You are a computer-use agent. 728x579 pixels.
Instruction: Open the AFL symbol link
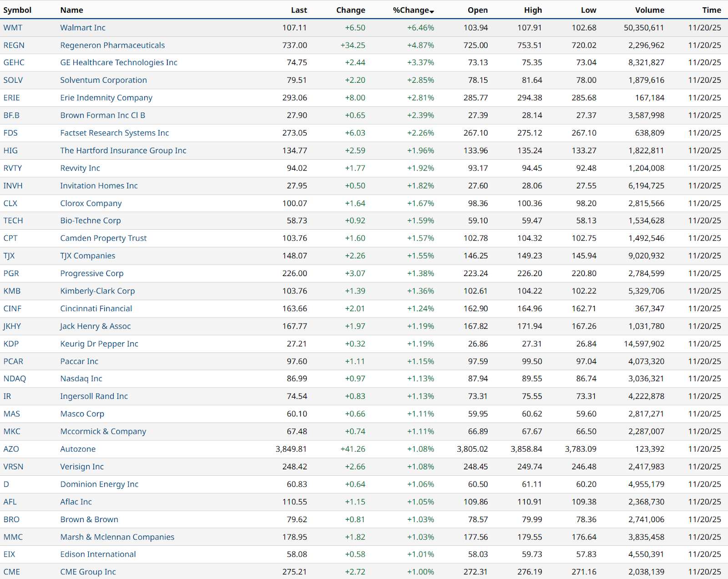10,502
